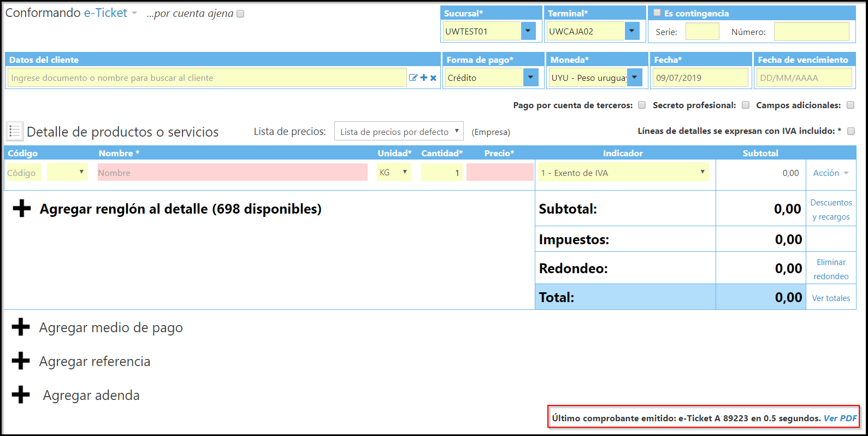Toggle 'Secreto profesional' checkbox
This screenshot has width=868, height=436.
point(746,105)
